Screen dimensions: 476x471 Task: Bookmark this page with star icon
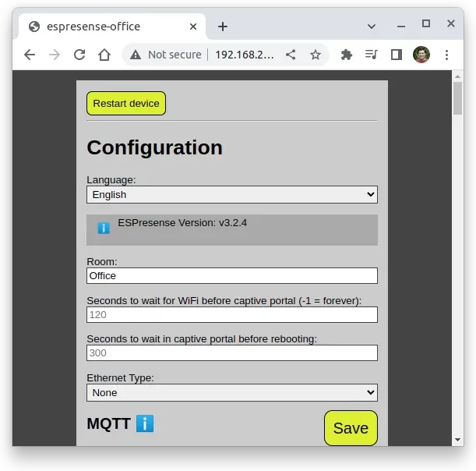pos(315,55)
